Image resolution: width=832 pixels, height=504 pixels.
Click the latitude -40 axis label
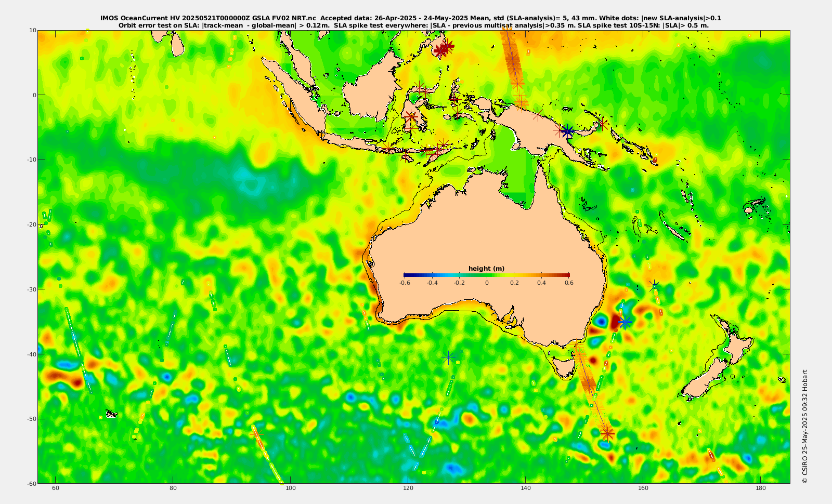pyautogui.click(x=31, y=354)
